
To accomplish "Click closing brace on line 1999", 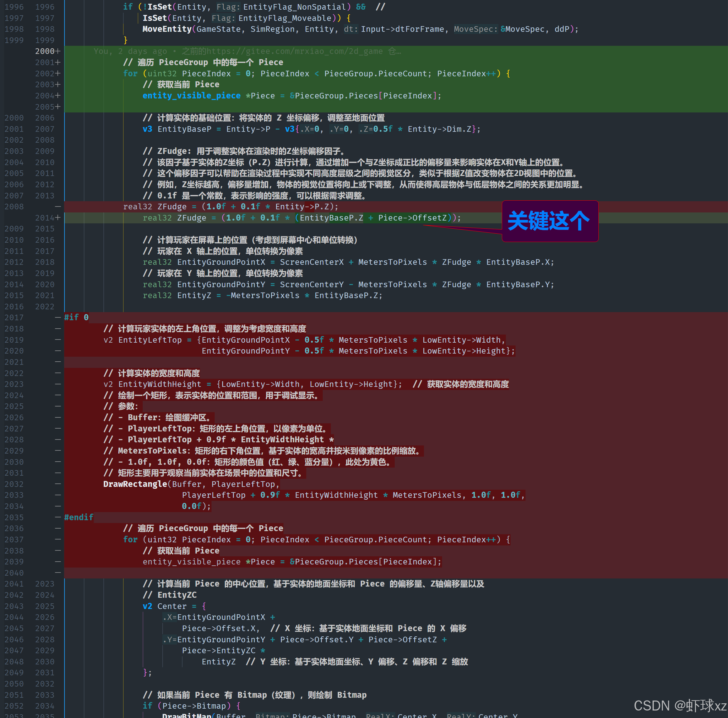I will (126, 40).
